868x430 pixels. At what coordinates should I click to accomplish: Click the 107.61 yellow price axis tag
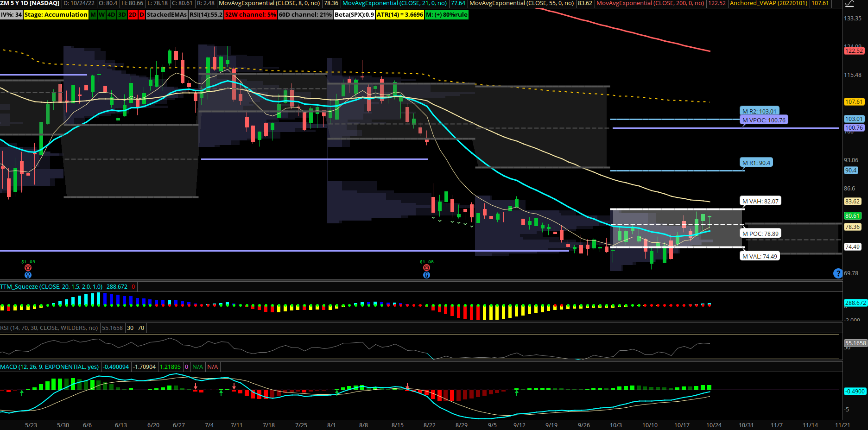pyautogui.click(x=854, y=102)
